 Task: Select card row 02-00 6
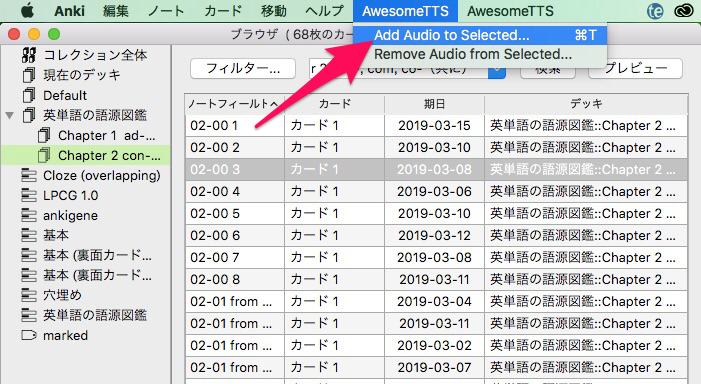click(x=436, y=236)
